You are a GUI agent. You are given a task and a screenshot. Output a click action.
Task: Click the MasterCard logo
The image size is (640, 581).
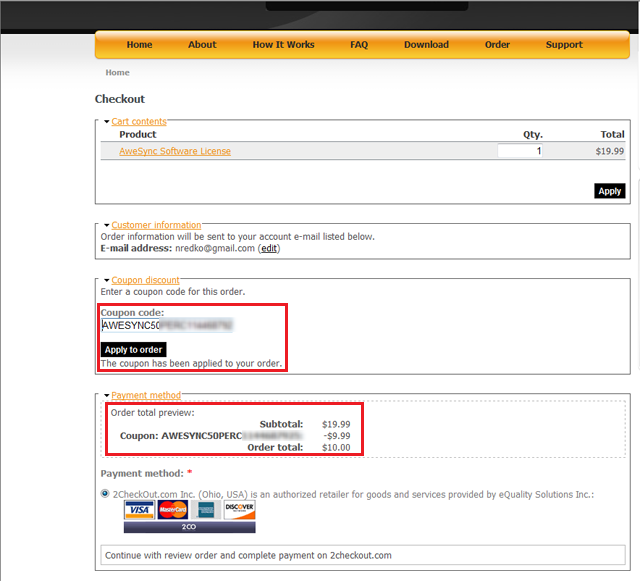[172, 511]
